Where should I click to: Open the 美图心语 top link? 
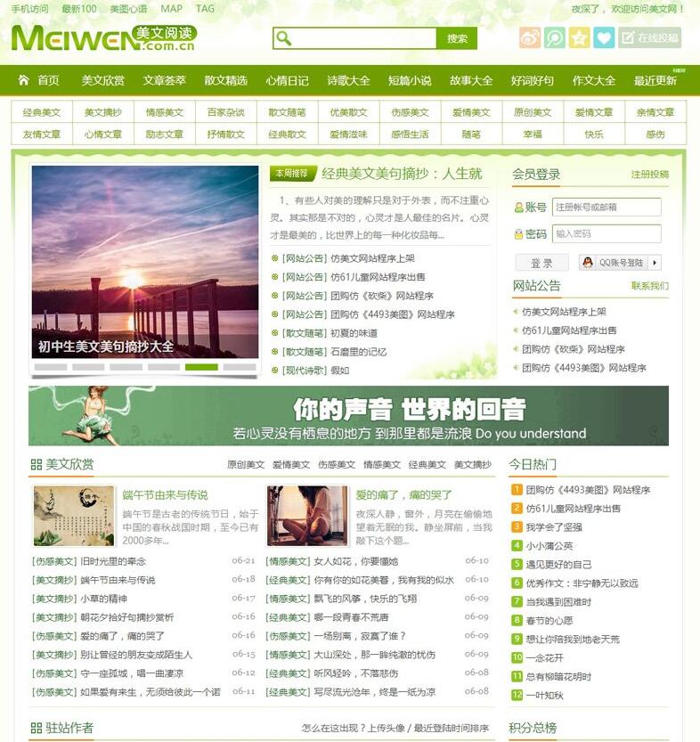128,9
